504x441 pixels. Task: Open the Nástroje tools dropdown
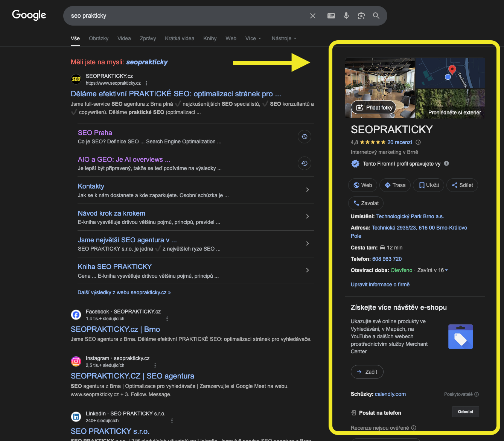(x=284, y=38)
